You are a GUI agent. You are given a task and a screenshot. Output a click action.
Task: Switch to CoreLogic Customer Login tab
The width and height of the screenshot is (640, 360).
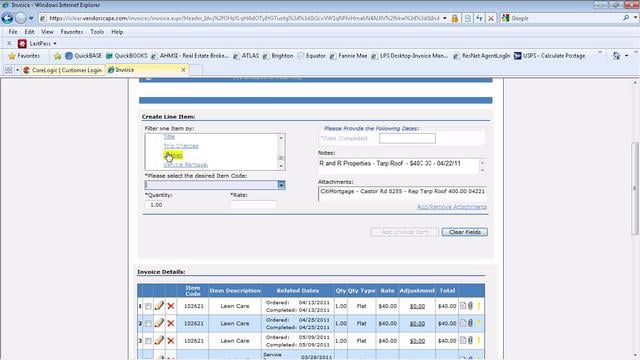pos(63,70)
